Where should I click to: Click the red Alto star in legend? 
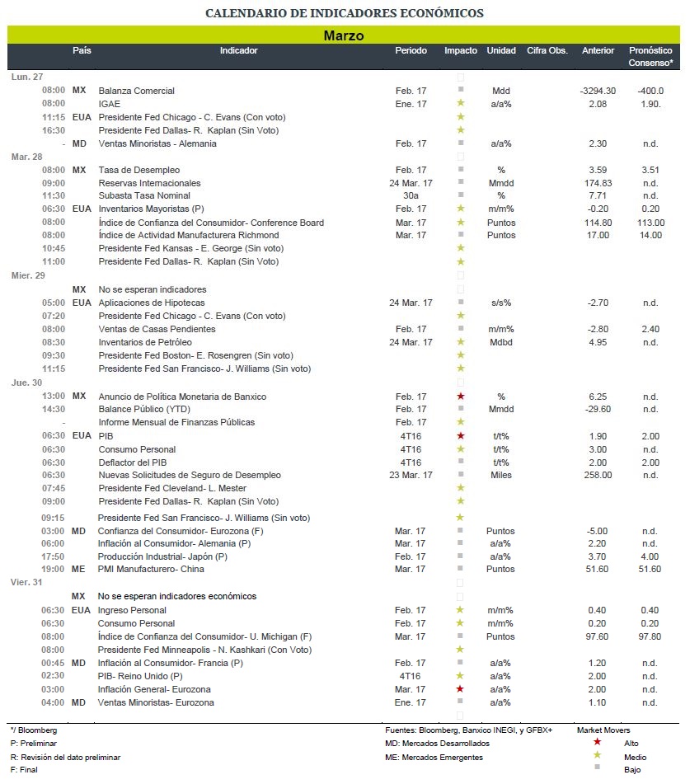click(x=597, y=742)
